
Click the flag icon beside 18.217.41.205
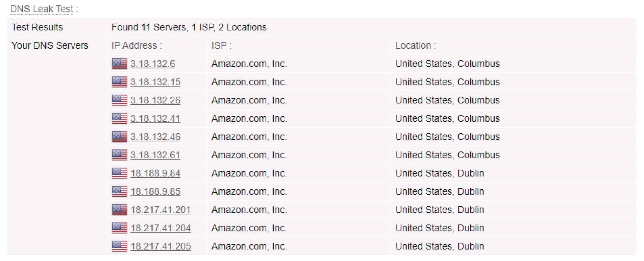point(120,246)
